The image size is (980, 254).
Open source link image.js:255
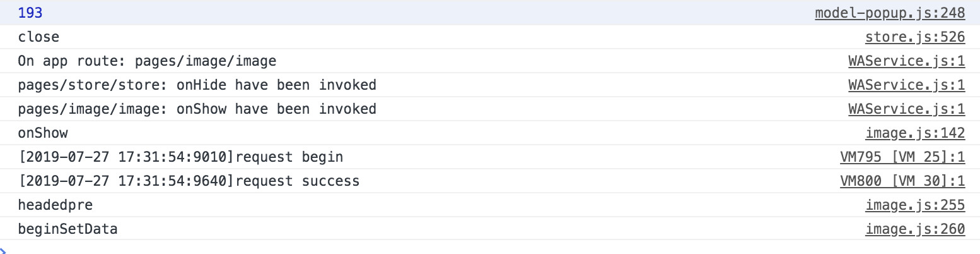point(915,205)
